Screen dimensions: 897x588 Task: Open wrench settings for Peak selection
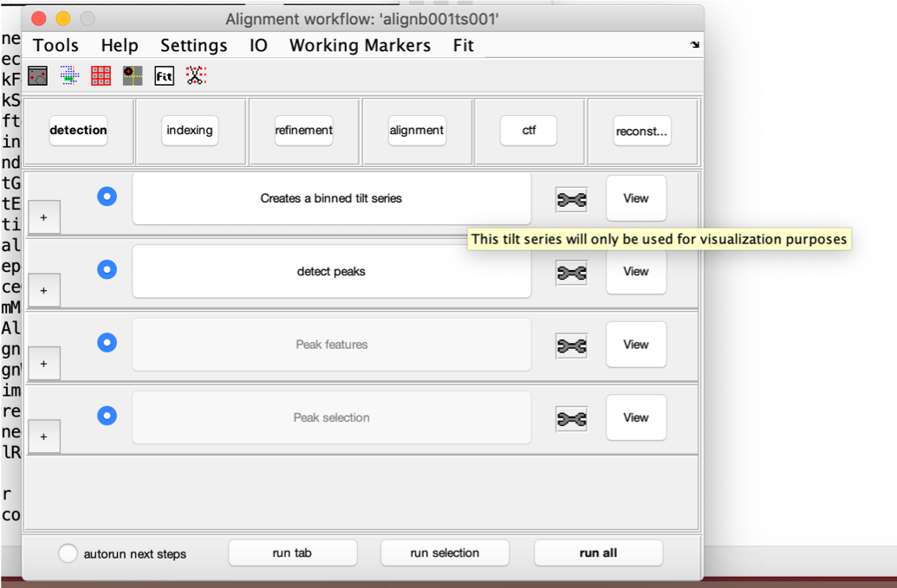click(x=571, y=418)
